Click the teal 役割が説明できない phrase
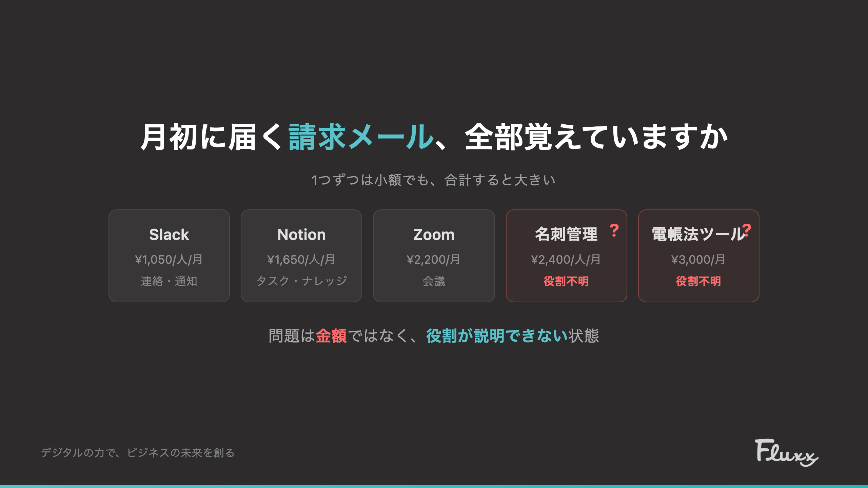868x488 pixels. click(497, 336)
